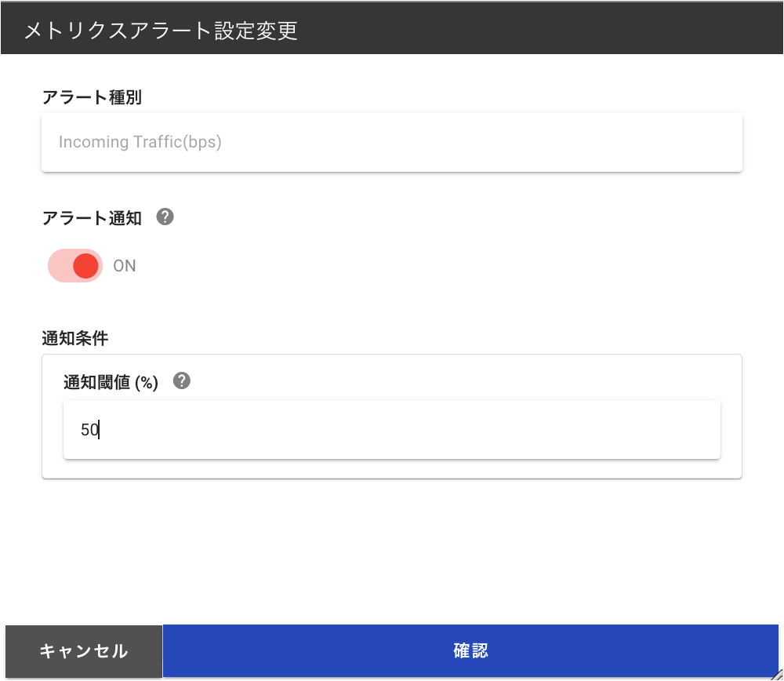Click the キャンセル button
This screenshot has width=784, height=681.
pos(84,651)
